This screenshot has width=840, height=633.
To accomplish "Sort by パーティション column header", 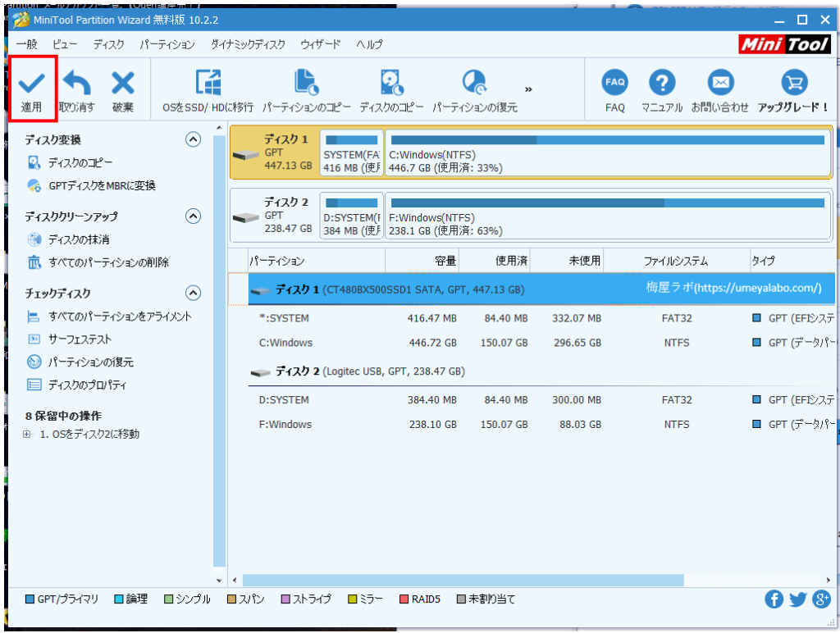I will pyautogui.click(x=317, y=261).
